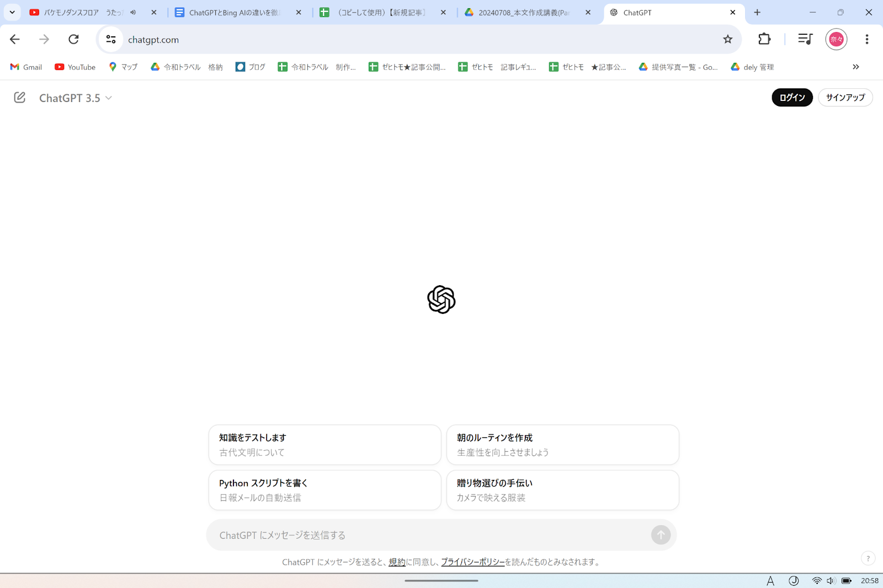Switch to the (コピーして使用)【新規記事】 sheet tab
The image size is (883, 588).
[381, 12]
